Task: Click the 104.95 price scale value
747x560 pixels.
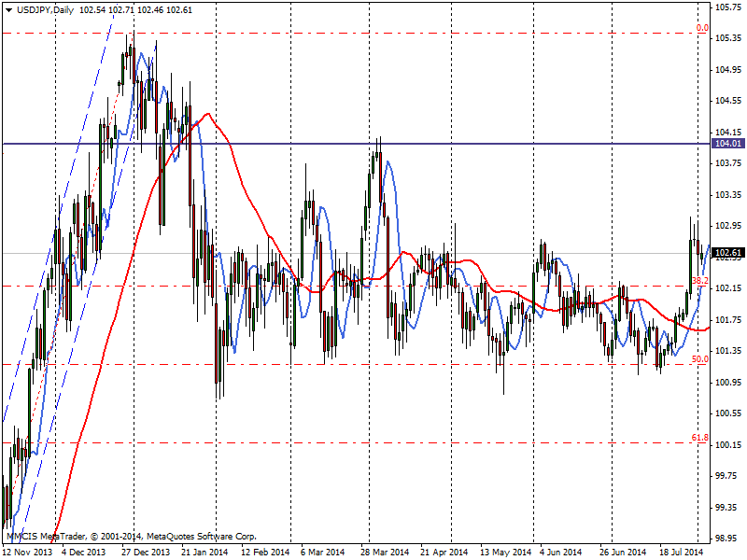Action: 728,69
